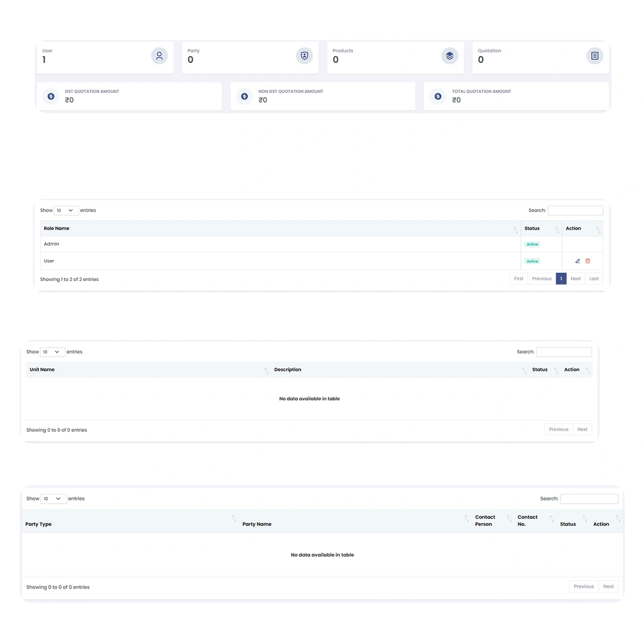Click the Quotation card document icon
644x644 pixels.
pyautogui.click(x=595, y=56)
